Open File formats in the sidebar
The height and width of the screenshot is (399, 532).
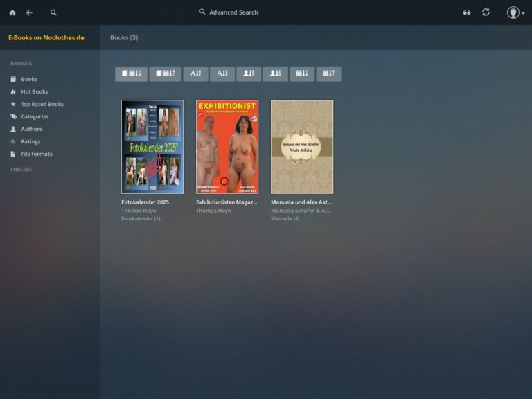36,154
